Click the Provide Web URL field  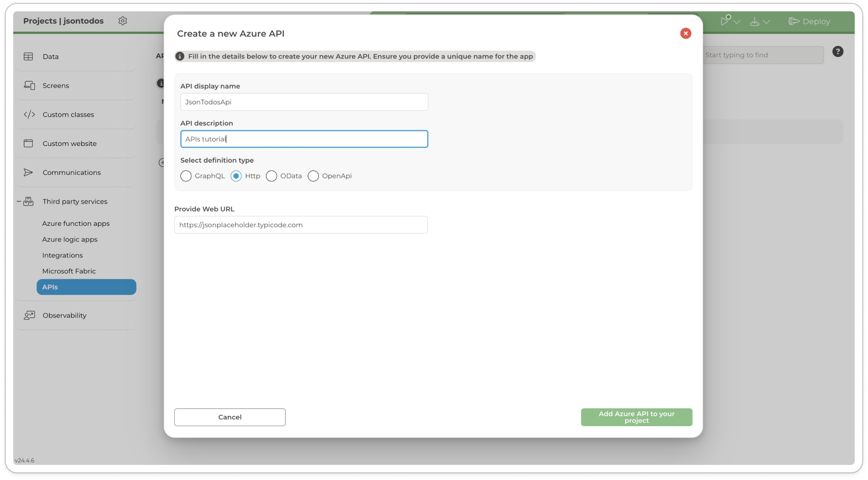(x=301, y=225)
